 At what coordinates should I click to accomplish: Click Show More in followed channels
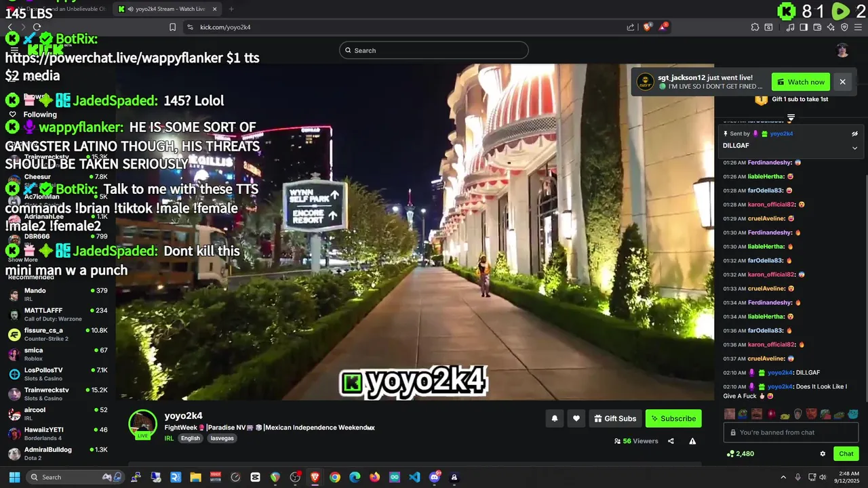[22, 260]
